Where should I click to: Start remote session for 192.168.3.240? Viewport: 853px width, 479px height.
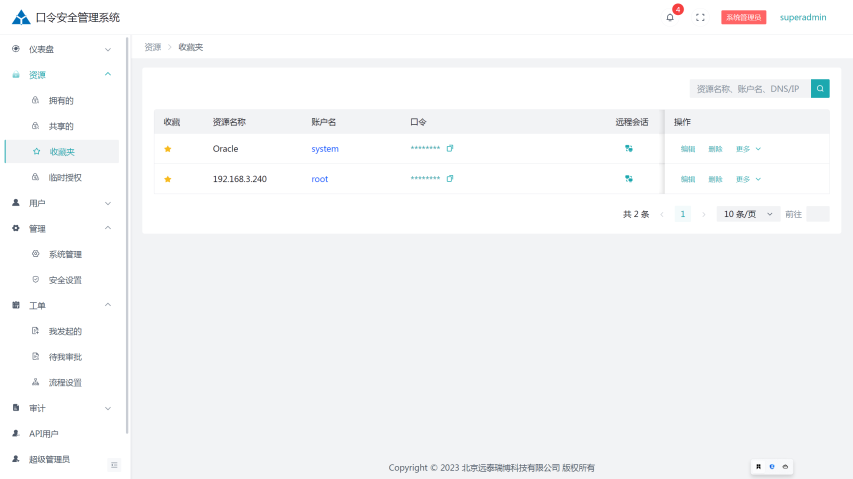tap(629, 179)
